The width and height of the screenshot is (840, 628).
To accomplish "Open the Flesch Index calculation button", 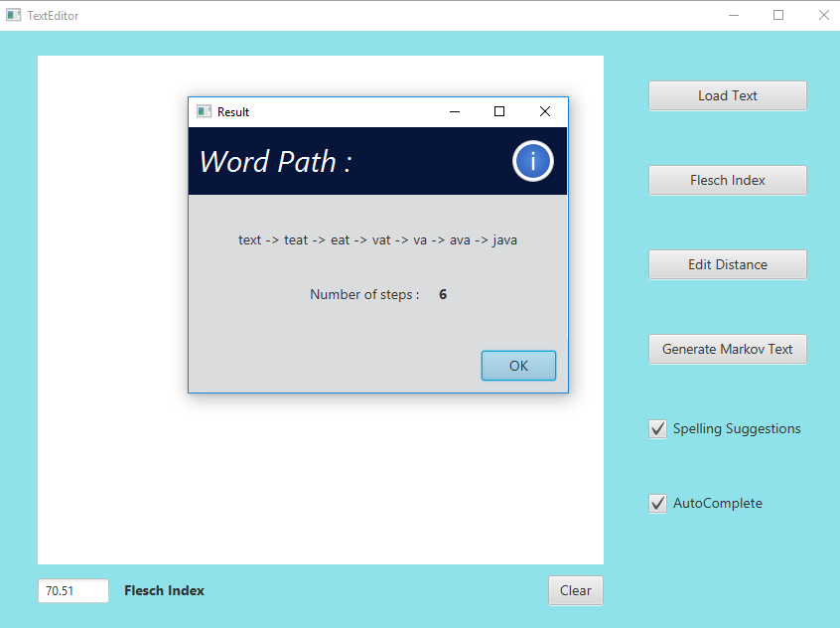I will pos(727,180).
